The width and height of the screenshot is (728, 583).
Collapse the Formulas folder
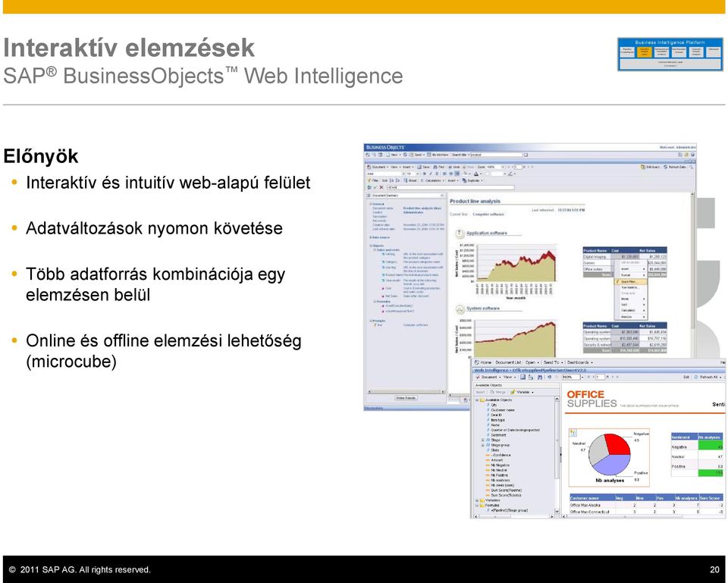click(x=477, y=506)
